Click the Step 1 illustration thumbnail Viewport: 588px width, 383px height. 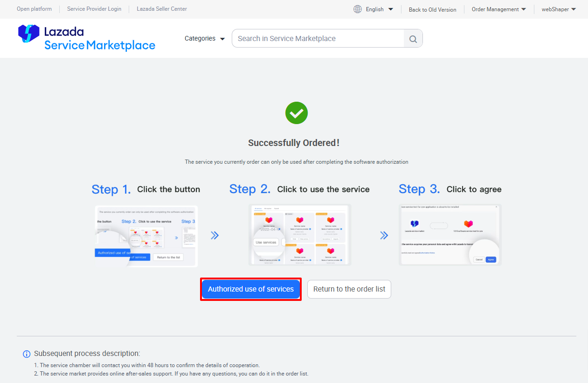146,236
